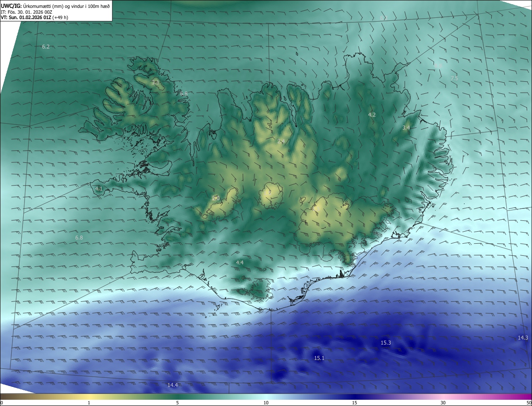Viewport: 532px width, 406px height.
Task: Click the 6.8 value in the ocean west of Reykjanes
Action: (79, 238)
